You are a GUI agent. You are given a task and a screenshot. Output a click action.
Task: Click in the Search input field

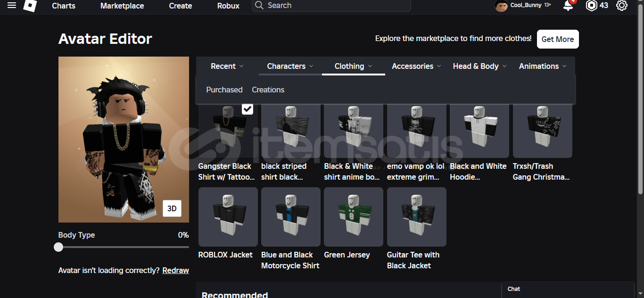pos(331,5)
